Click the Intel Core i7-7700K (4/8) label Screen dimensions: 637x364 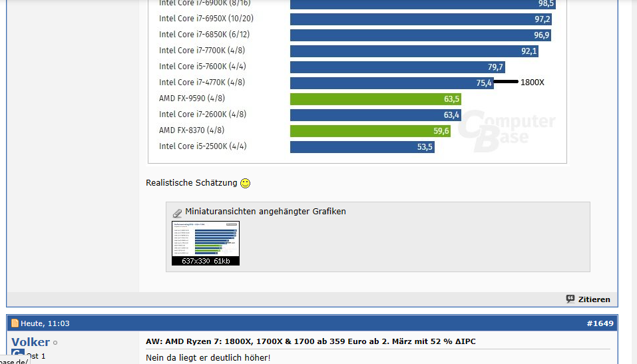[202, 51]
